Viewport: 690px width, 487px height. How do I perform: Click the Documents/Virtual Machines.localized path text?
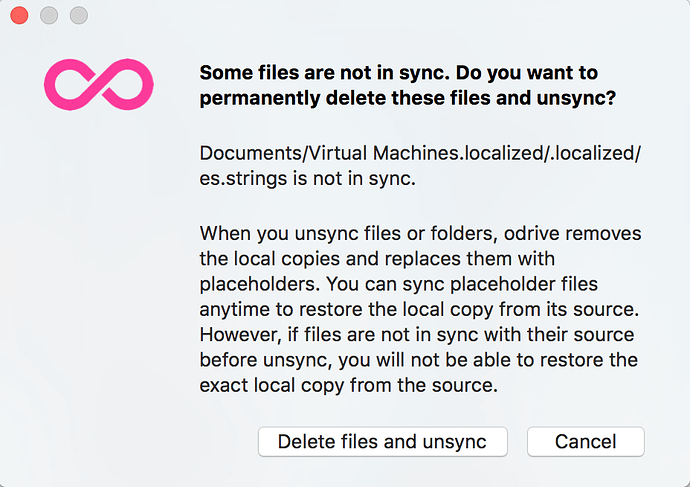(420, 154)
